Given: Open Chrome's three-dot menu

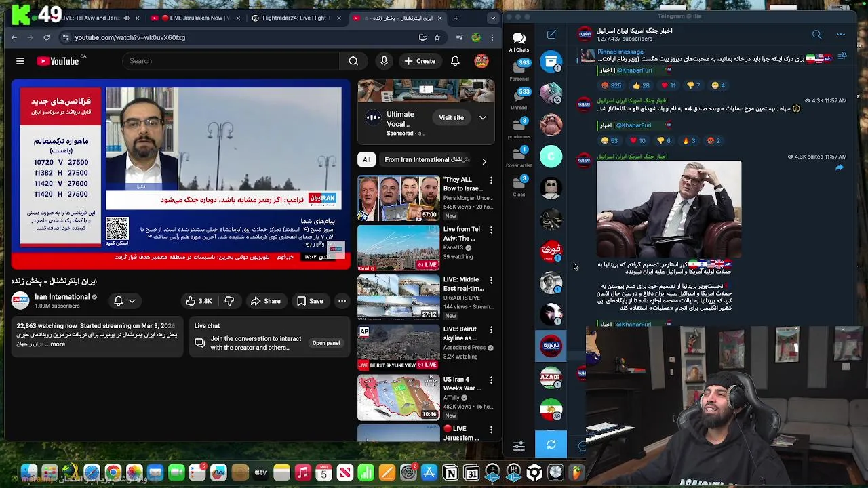Looking at the screenshot, I should tap(492, 37).
